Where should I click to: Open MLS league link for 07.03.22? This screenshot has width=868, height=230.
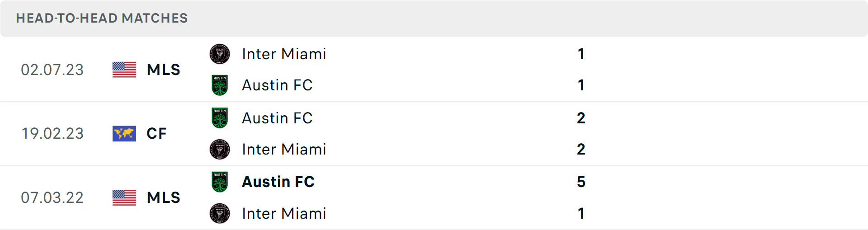tap(164, 197)
